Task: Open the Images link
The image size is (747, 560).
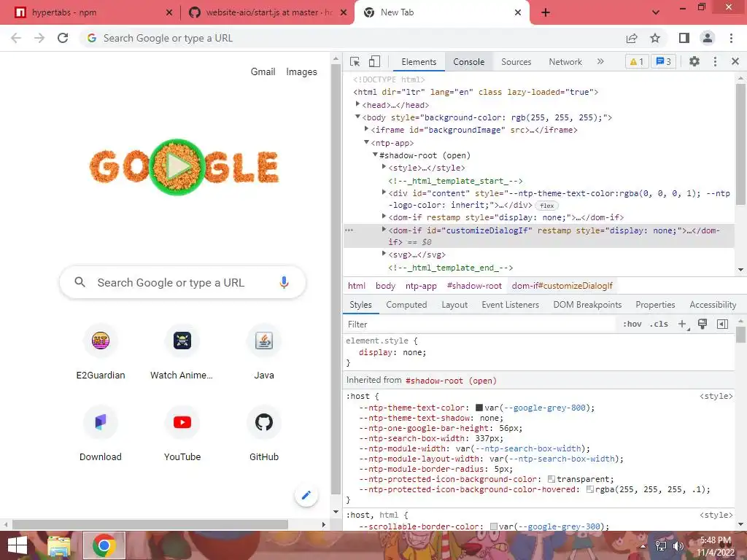Action: coord(301,72)
